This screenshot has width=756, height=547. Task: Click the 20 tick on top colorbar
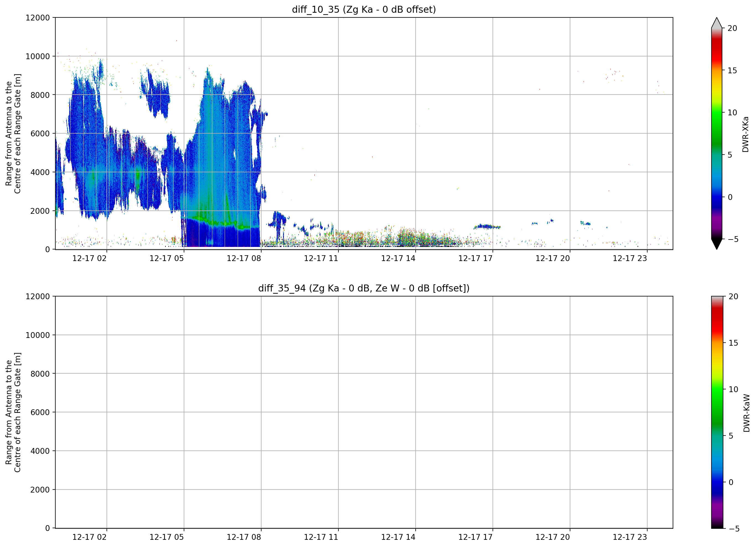(732, 28)
